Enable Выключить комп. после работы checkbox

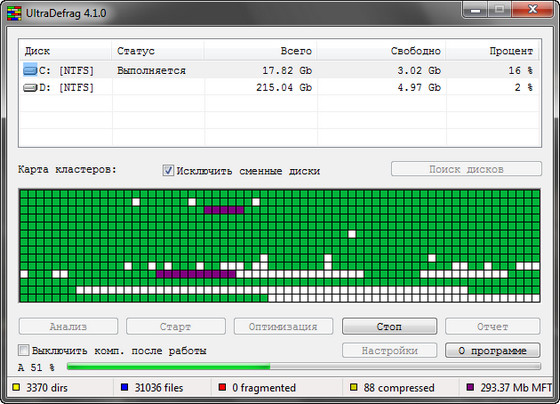pyautogui.click(x=24, y=350)
